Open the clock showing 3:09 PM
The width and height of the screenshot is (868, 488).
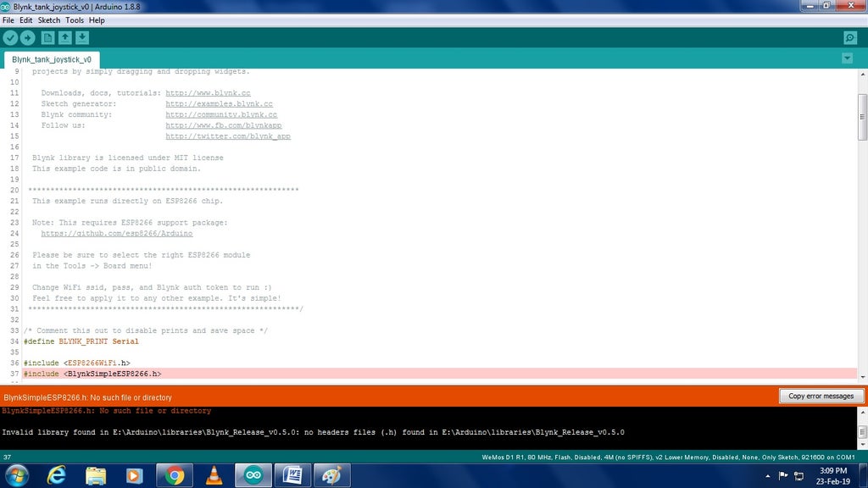833,476
